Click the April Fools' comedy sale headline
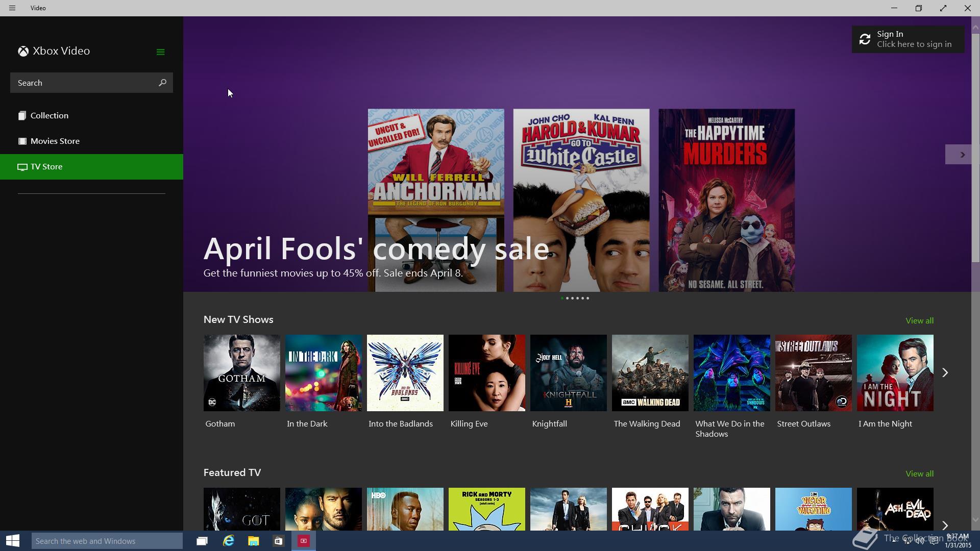 pyautogui.click(x=376, y=249)
